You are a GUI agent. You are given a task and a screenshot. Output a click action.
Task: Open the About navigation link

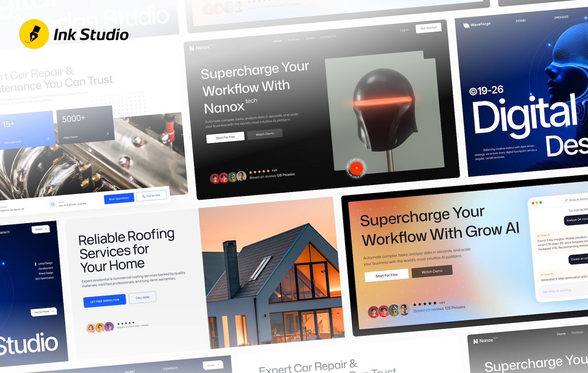coord(310,38)
